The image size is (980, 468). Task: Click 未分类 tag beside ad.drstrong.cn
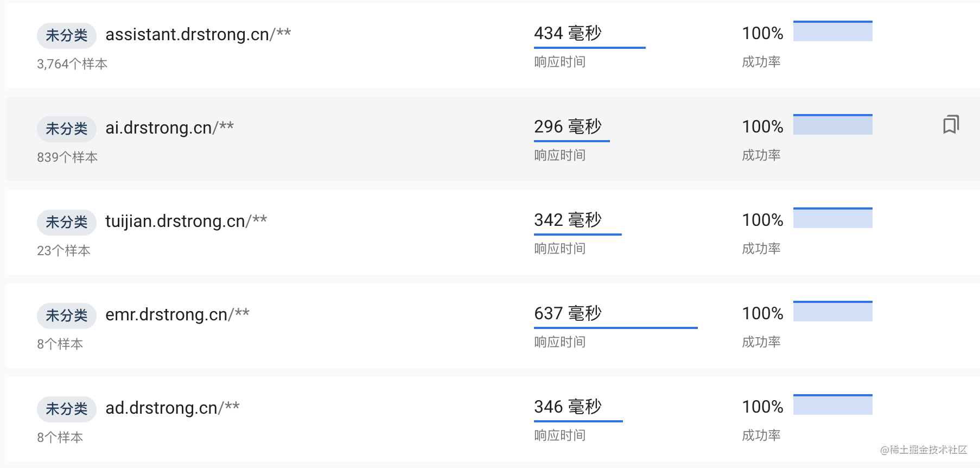[x=67, y=409]
